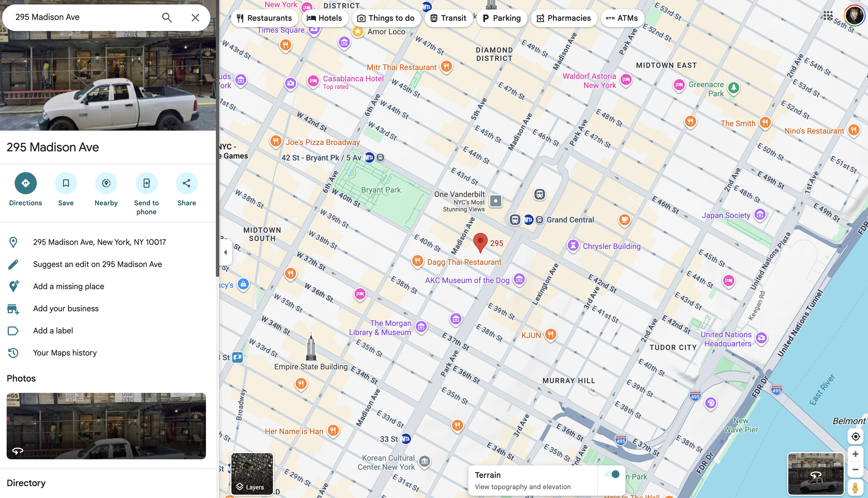Disable the Terrain view toggle
Viewport: 868px width, 498px height.
point(611,475)
